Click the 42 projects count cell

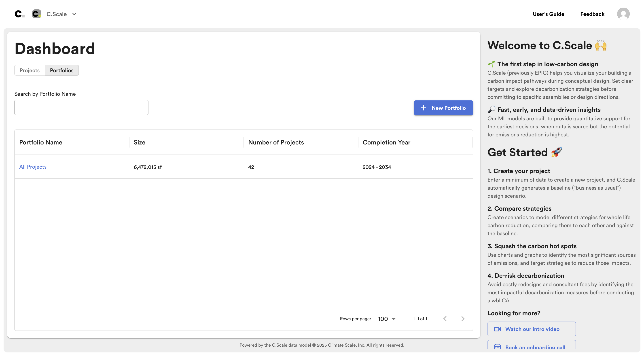click(251, 167)
